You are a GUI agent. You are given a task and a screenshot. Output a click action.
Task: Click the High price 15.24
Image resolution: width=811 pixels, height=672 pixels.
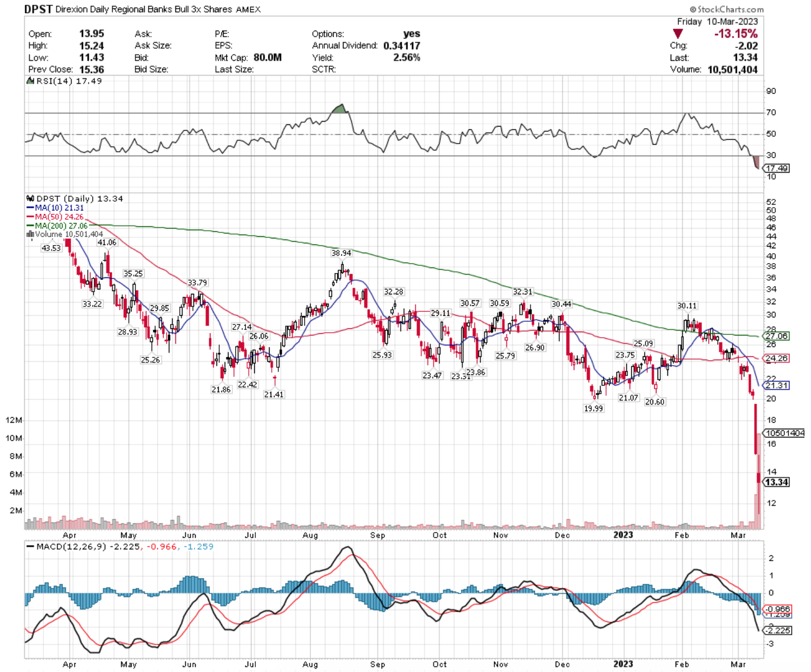pyautogui.click(x=91, y=45)
